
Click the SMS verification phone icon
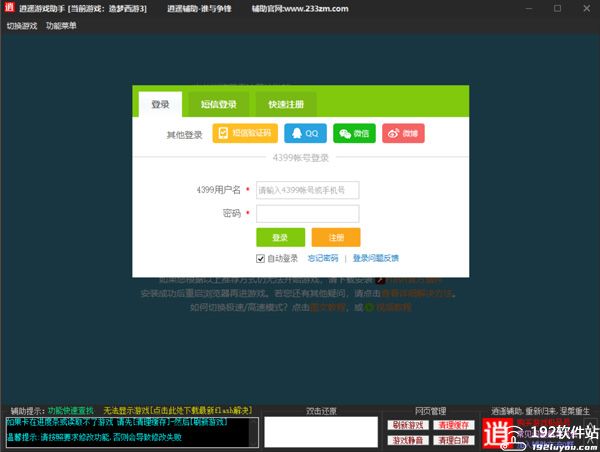(223, 133)
